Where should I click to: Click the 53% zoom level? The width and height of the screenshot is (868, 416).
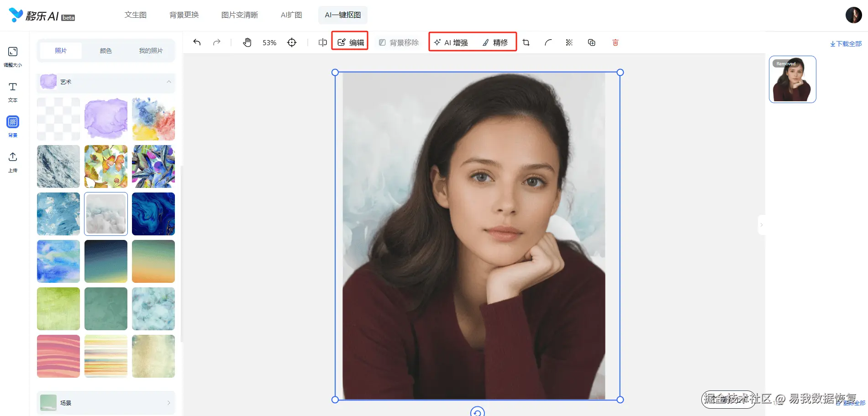269,42
